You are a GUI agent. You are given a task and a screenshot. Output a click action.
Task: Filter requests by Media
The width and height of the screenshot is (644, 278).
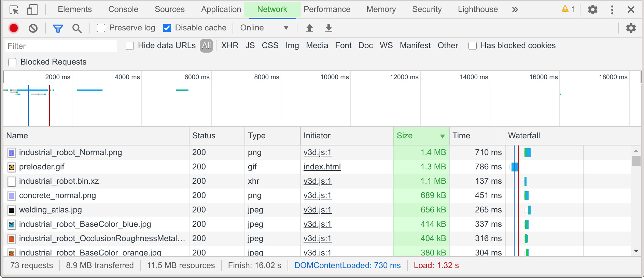point(317,46)
